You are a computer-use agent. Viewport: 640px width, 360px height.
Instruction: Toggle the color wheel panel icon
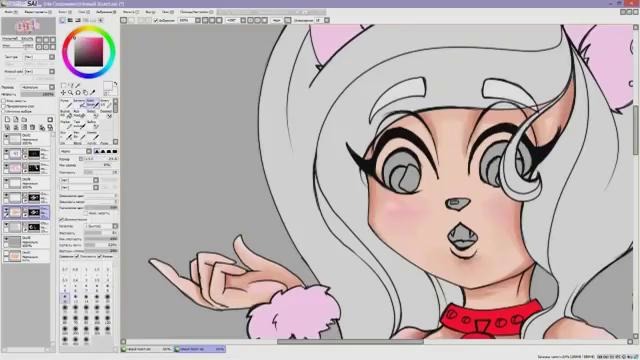pyautogui.click(x=62, y=20)
